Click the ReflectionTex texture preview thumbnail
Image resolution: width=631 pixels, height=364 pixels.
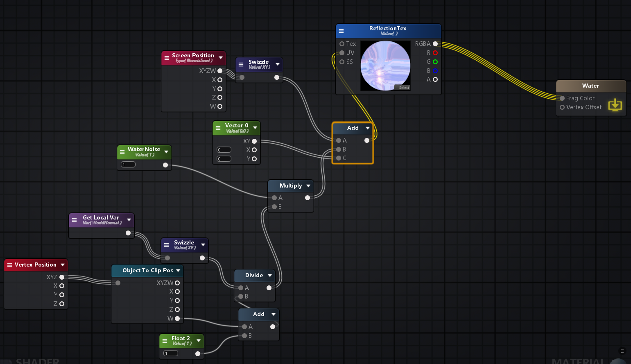pos(385,66)
